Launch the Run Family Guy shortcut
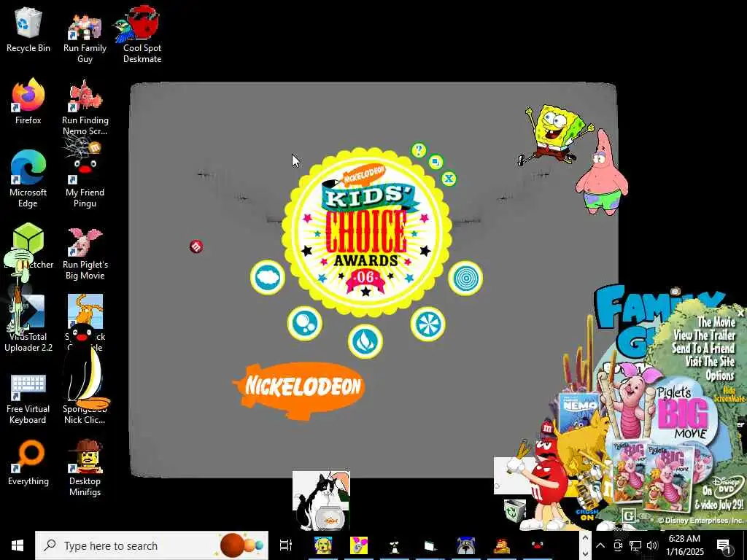Viewport: 747px width, 560px height. click(x=85, y=38)
